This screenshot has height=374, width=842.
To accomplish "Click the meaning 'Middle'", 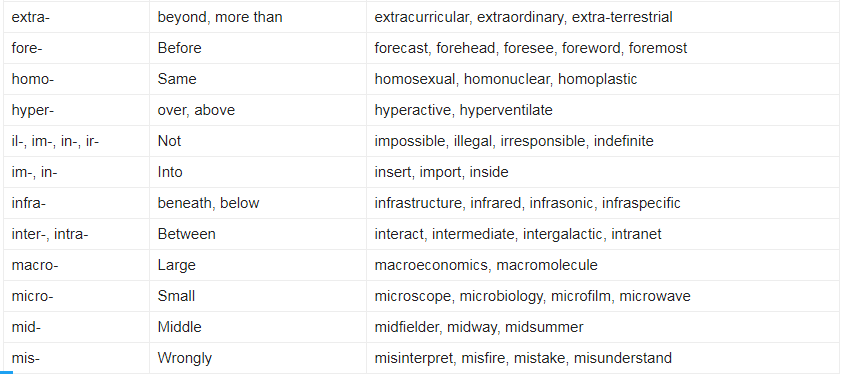I will (x=179, y=327).
